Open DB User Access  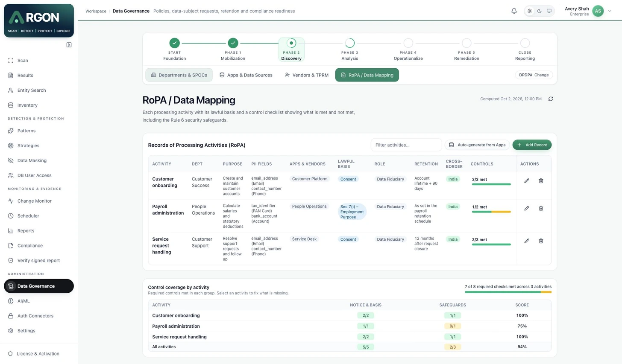[x=39, y=175]
